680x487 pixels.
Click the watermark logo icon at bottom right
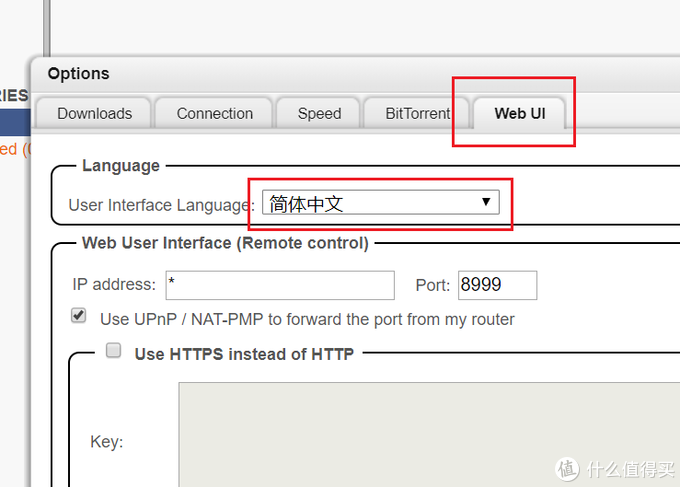[567, 468]
